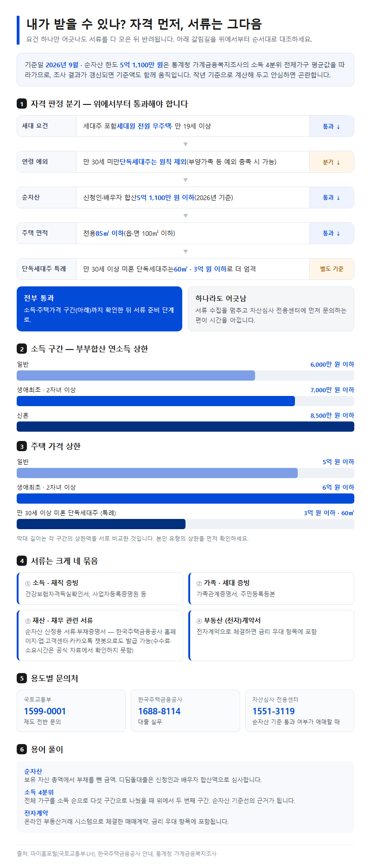Click 분기 ↓ badge on 연령 예외 row
Screen dimensions: 371x868
332,162
